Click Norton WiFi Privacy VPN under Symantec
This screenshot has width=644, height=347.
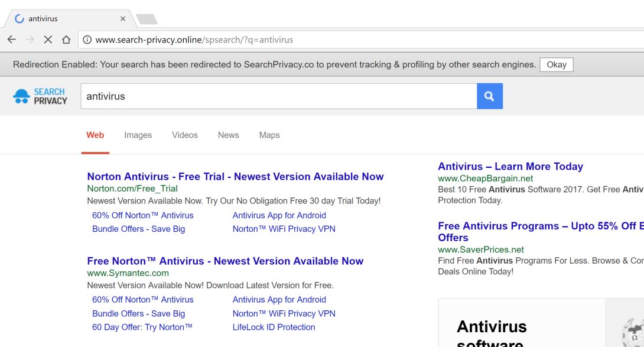[284, 313]
